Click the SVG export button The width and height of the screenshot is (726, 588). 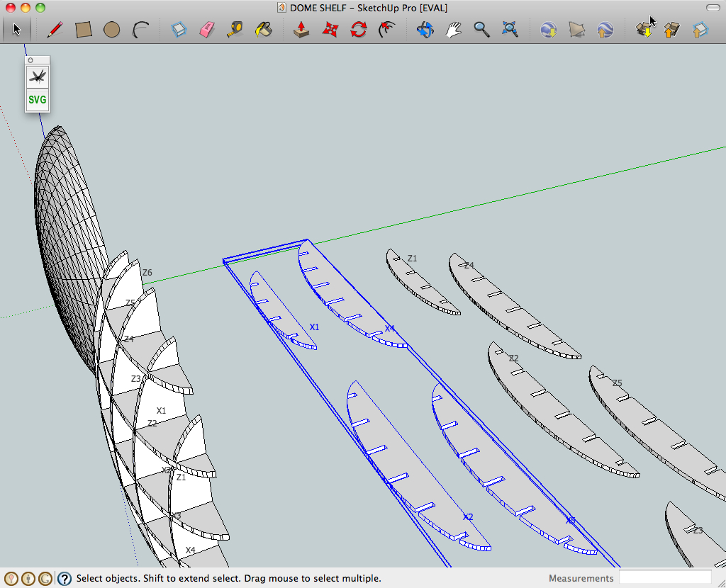click(38, 99)
